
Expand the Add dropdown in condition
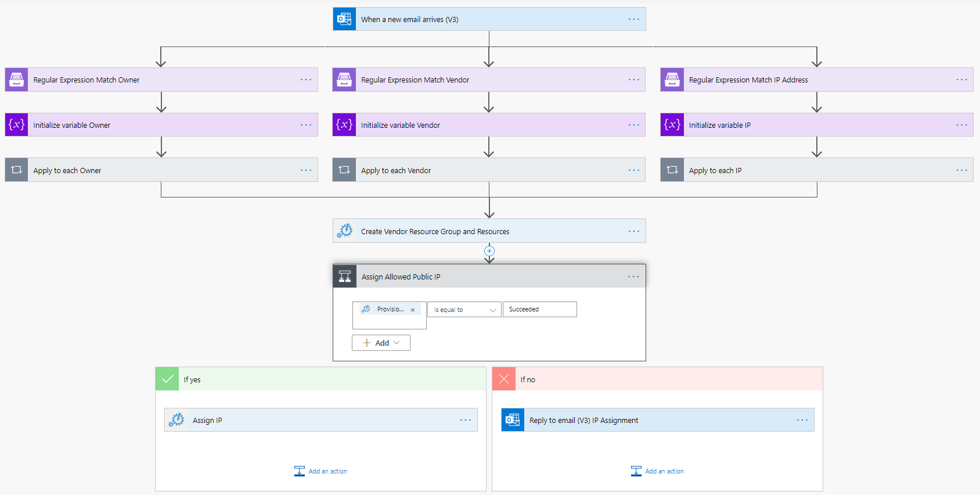pyautogui.click(x=381, y=343)
